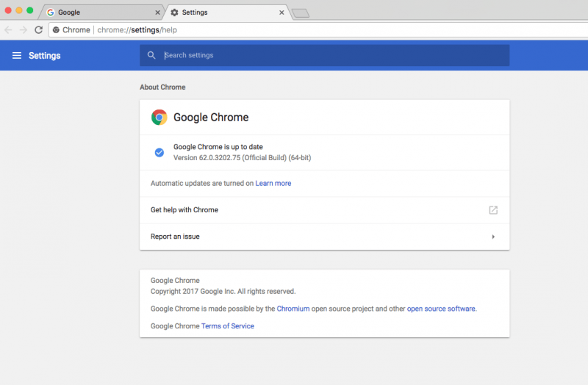Go back using the back arrow
This screenshot has height=385, width=588.
pyautogui.click(x=8, y=29)
